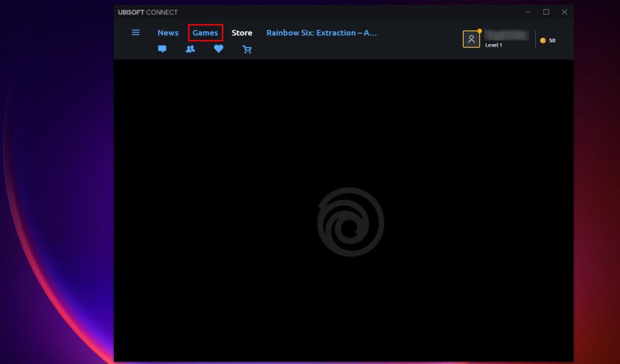The width and height of the screenshot is (620, 364).
Task: Click the profile avatar icon
Action: pyautogui.click(x=471, y=39)
